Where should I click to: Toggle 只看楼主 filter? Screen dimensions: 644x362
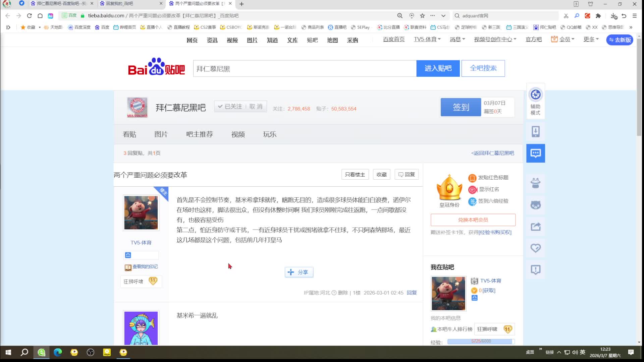(355, 175)
